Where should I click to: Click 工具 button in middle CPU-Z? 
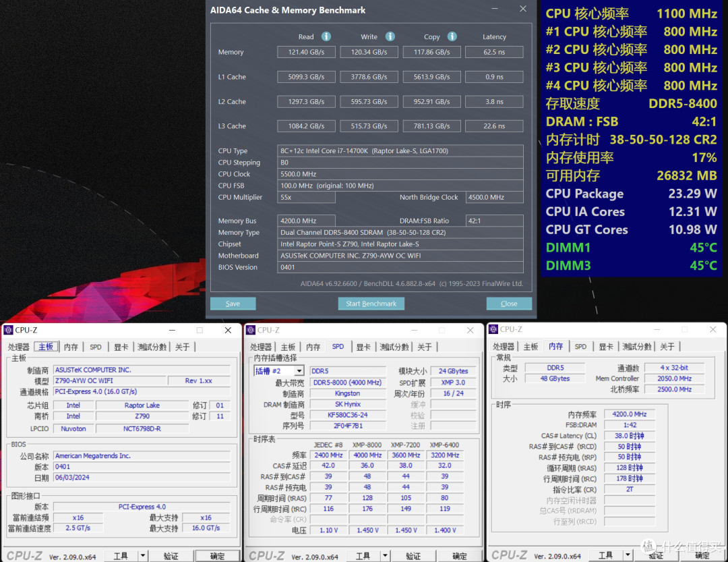(363, 555)
